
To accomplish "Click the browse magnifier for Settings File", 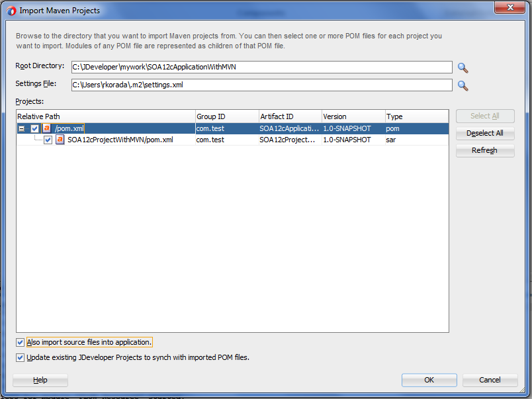I will coord(463,85).
